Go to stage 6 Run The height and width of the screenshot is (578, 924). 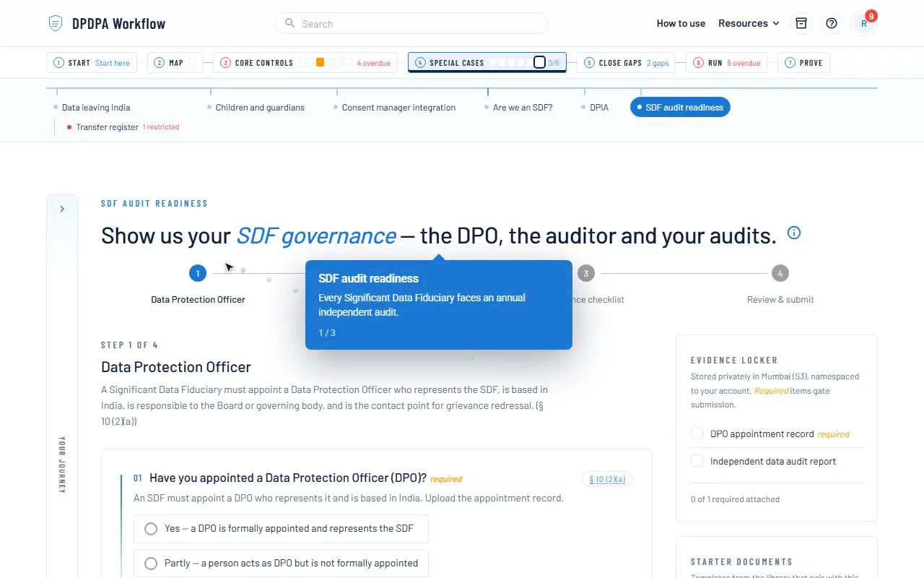(x=726, y=63)
